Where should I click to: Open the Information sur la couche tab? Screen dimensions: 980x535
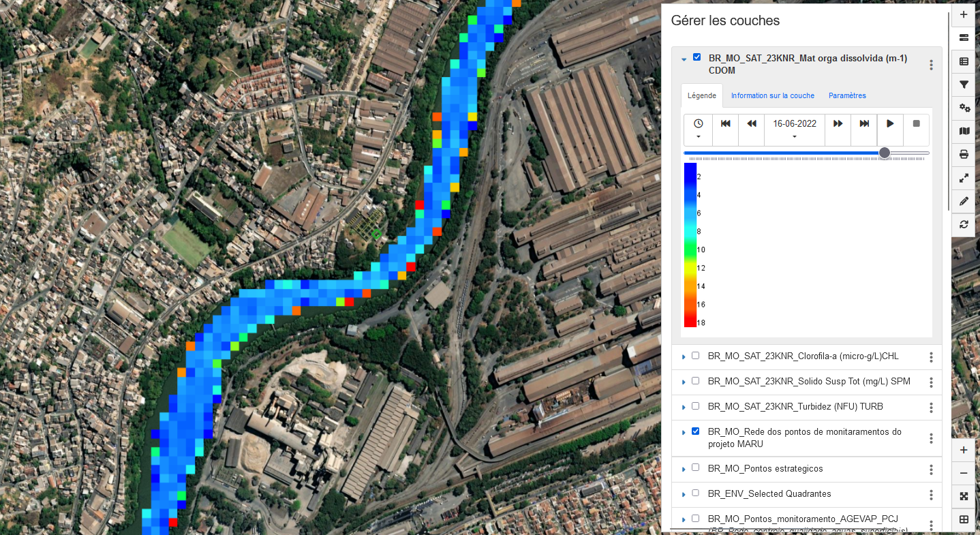point(772,95)
